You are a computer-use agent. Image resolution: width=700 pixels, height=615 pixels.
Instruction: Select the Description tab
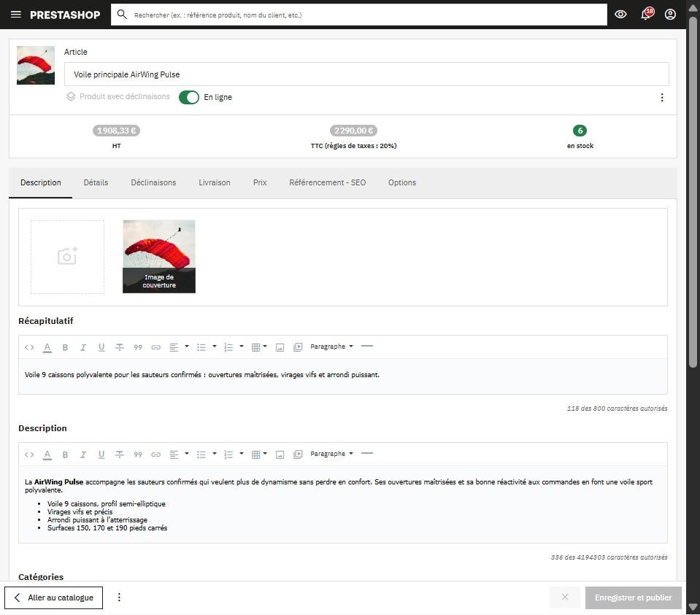pyautogui.click(x=41, y=182)
